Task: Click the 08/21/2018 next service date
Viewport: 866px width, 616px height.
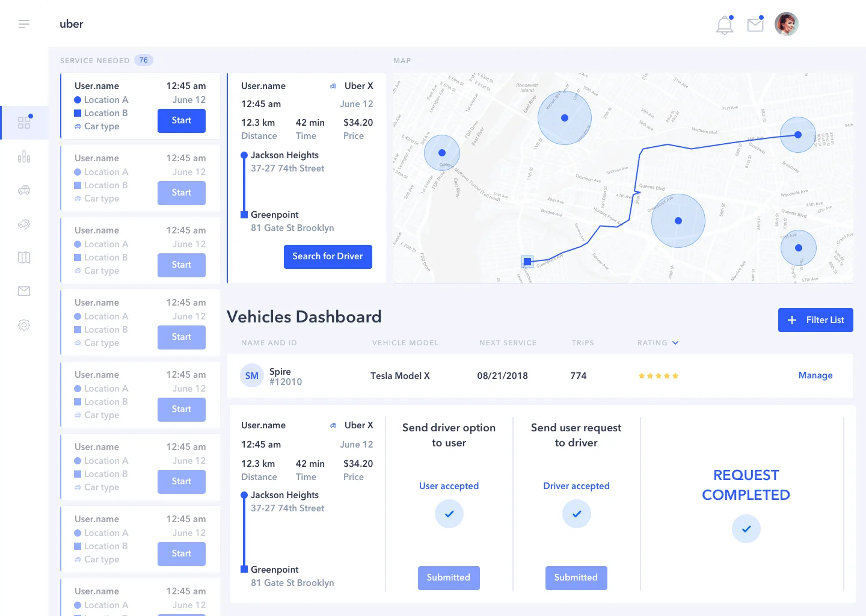Action: pyautogui.click(x=503, y=376)
